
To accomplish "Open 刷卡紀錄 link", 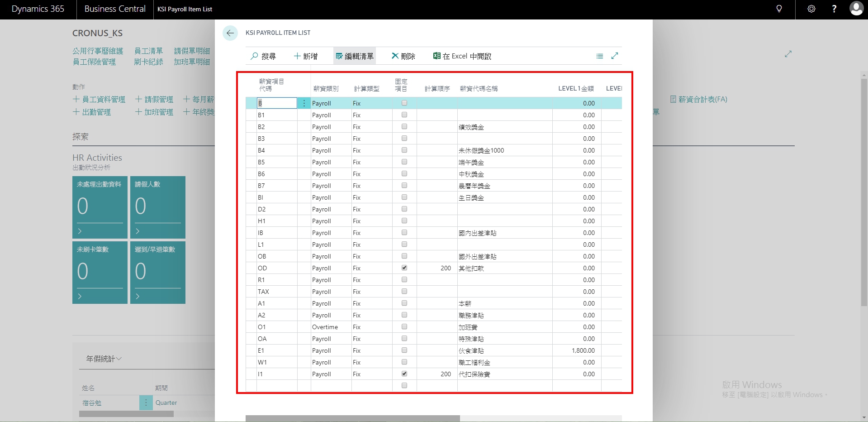I will coord(148,62).
